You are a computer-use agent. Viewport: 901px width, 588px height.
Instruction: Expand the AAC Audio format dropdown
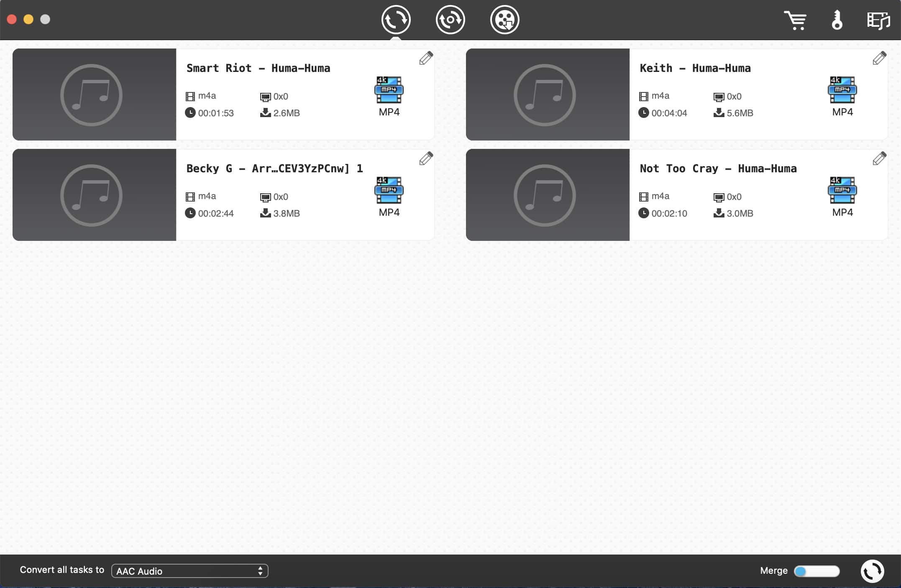[189, 571]
